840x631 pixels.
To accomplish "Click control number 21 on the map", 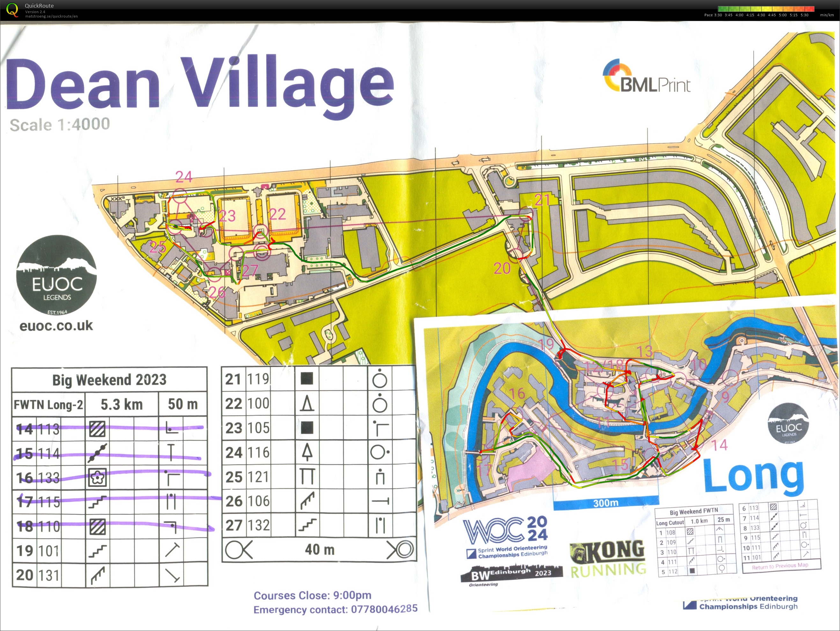I will [x=542, y=200].
